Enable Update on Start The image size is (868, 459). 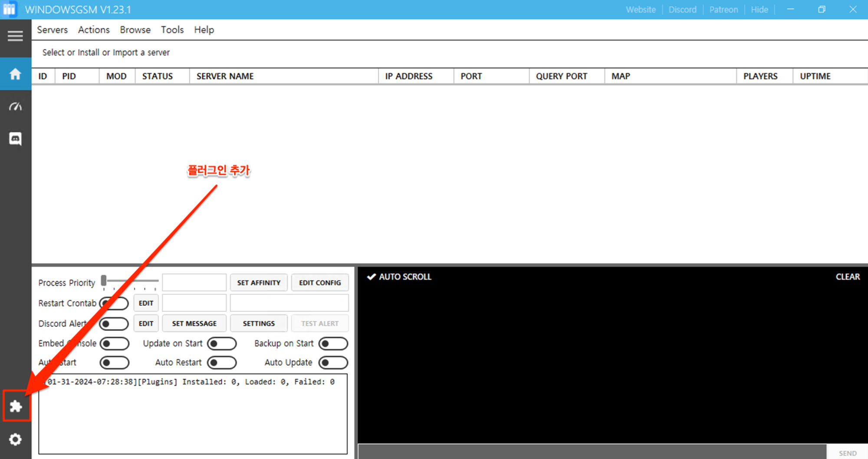[222, 343]
